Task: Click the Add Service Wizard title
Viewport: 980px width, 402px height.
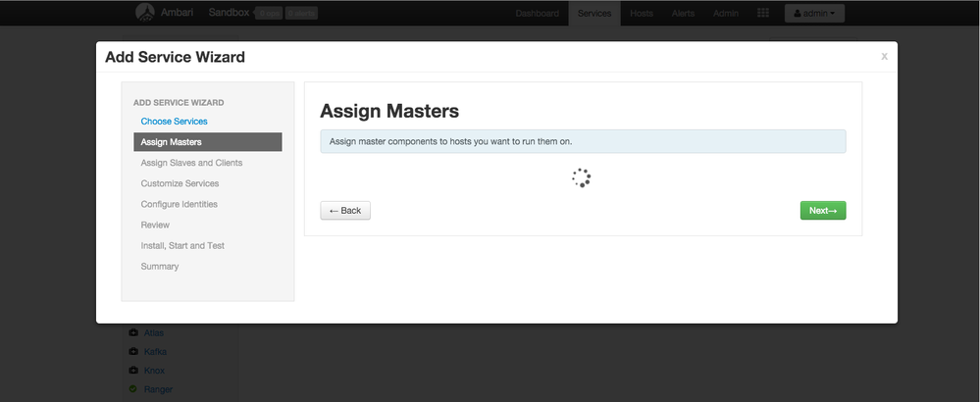Action: tap(175, 57)
